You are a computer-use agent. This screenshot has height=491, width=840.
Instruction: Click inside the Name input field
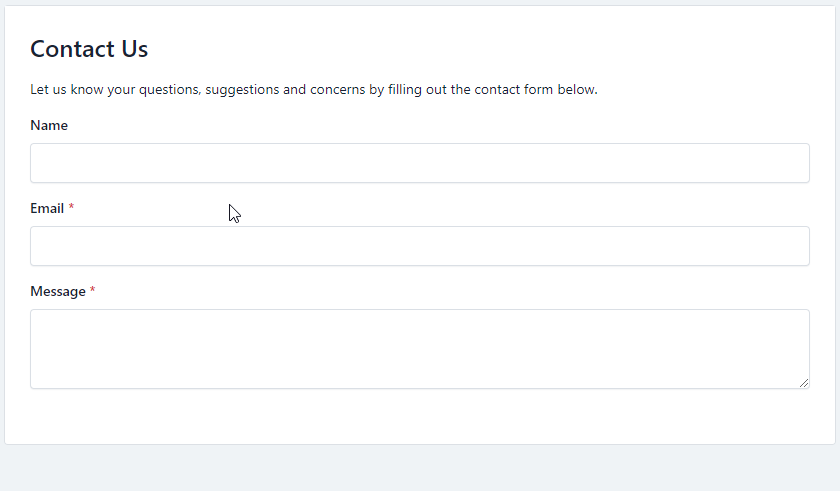419,163
